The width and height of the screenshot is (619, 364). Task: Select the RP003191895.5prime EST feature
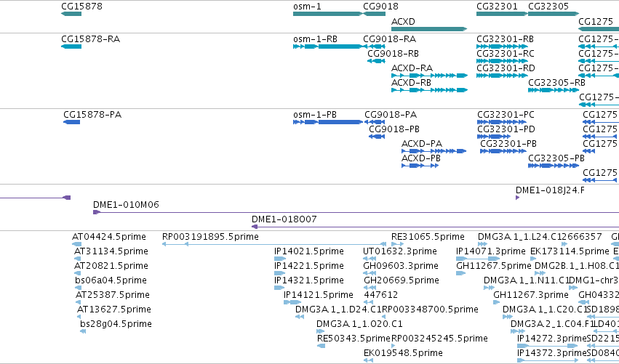click(274, 244)
